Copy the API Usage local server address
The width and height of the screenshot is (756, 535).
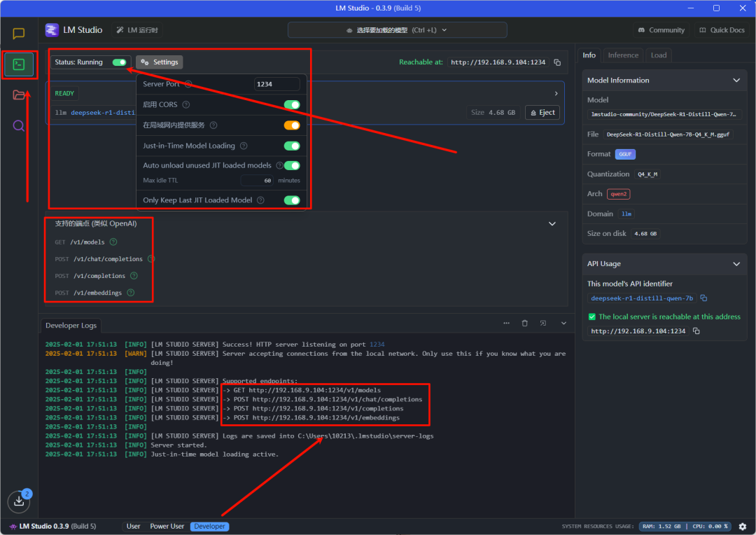696,331
